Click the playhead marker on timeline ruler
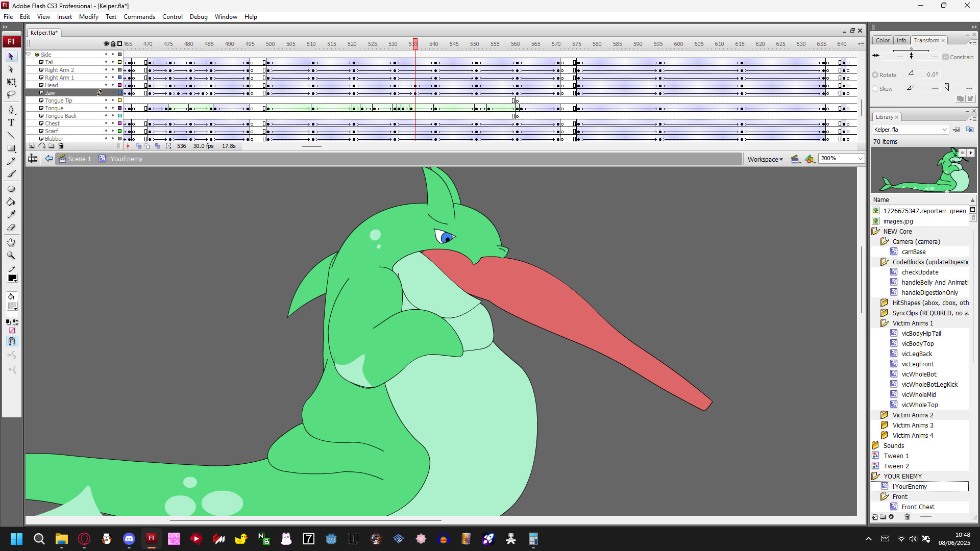This screenshot has height=551, width=980. point(415,44)
